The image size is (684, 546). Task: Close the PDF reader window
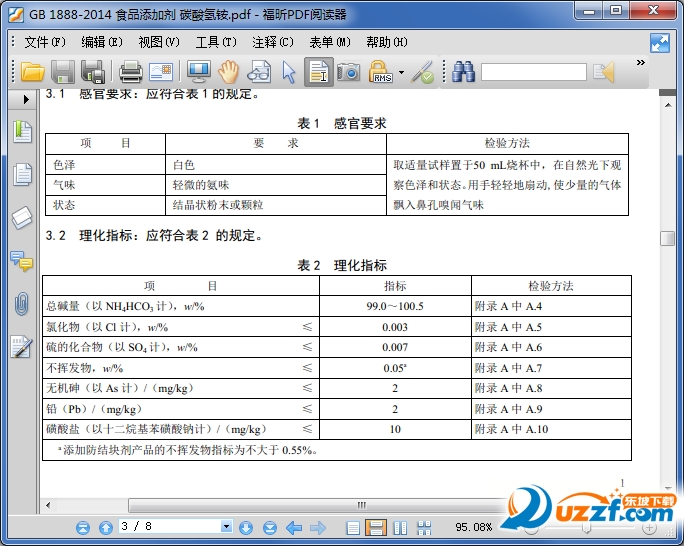tap(653, 11)
